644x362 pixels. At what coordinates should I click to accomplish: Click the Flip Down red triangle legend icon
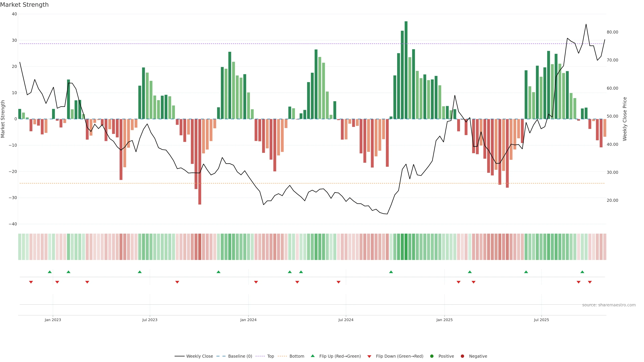(369, 356)
